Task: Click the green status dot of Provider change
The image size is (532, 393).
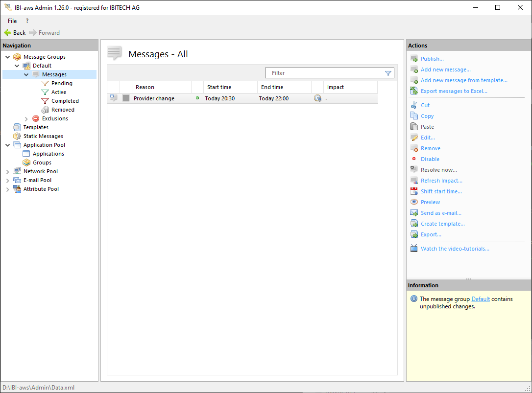Action: click(197, 98)
